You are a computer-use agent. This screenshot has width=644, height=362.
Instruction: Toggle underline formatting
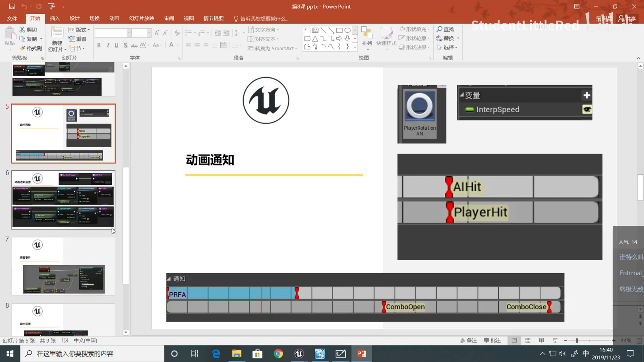[x=116, y=45]
